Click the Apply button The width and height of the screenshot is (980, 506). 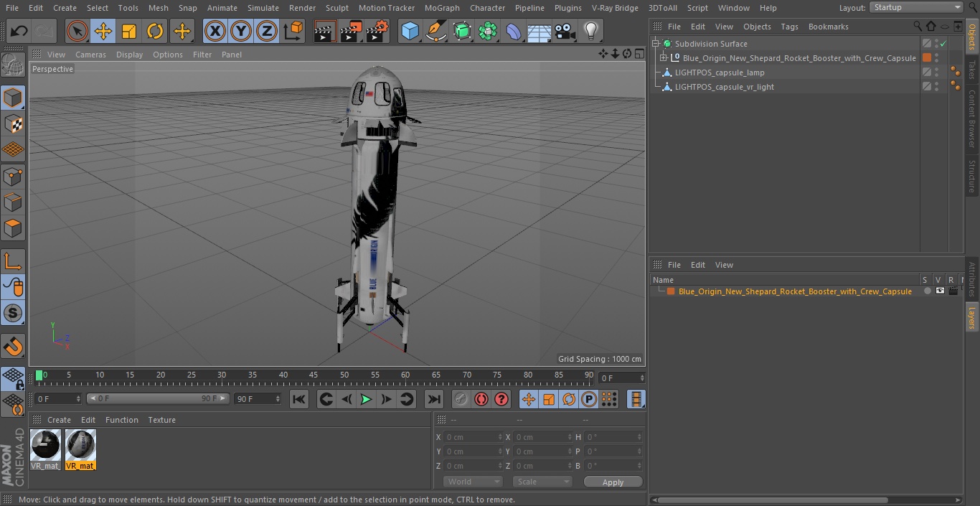[x=613, y=482]
